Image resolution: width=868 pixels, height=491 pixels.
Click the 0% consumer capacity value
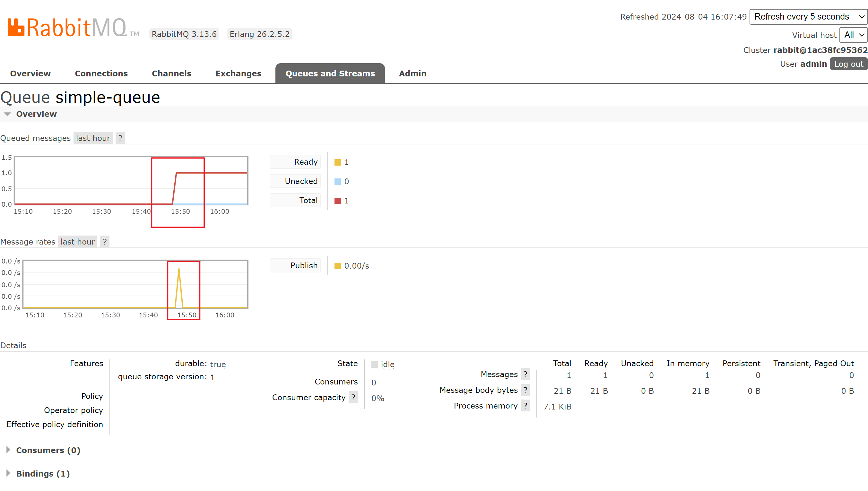pyautogui.click(x=378, y=398)
